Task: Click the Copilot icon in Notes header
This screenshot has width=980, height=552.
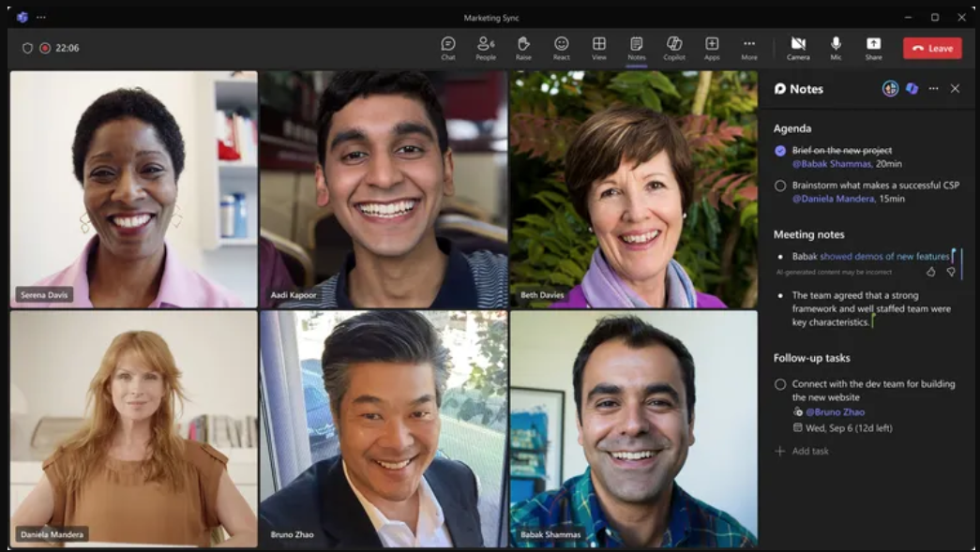Action: click(x=912, y=89)
